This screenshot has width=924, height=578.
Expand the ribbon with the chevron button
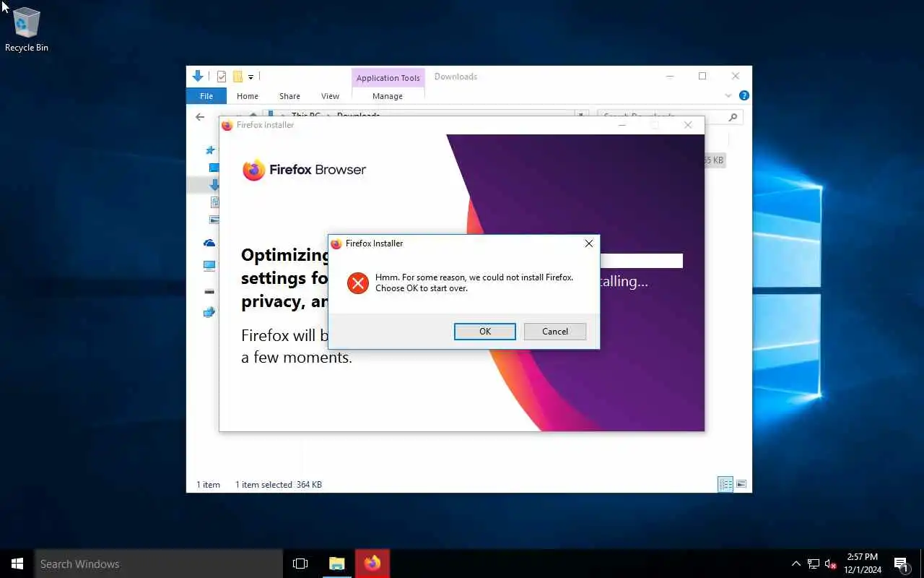(728, 95)
